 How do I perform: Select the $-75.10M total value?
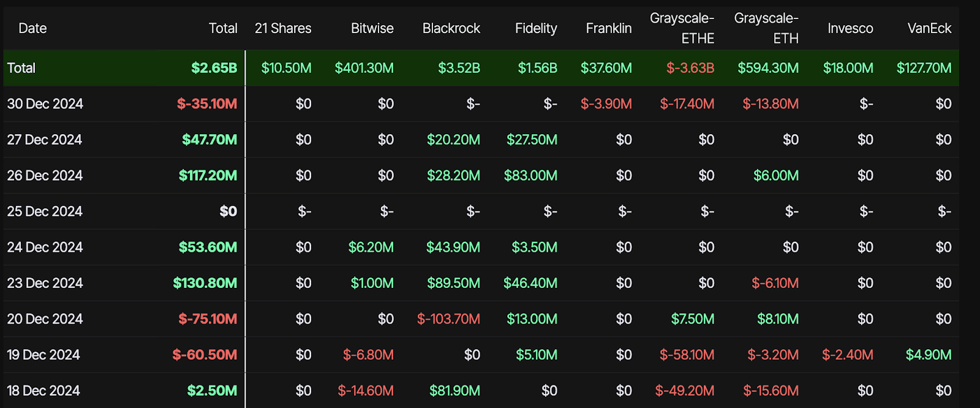pos(208,319)
